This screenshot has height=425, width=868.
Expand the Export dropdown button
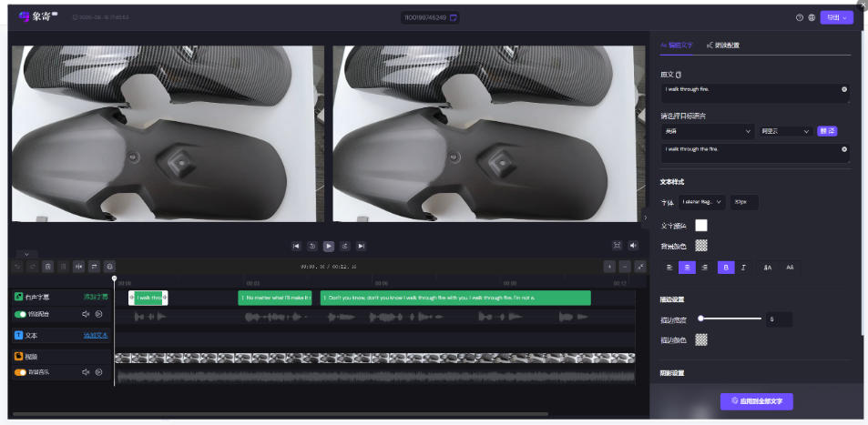(x=836, y=17)
